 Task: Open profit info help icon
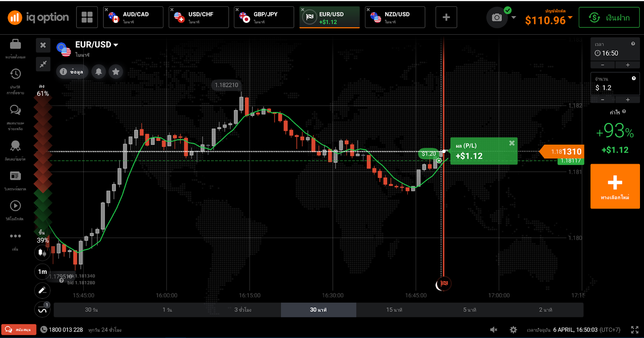[x=624, y=111]
